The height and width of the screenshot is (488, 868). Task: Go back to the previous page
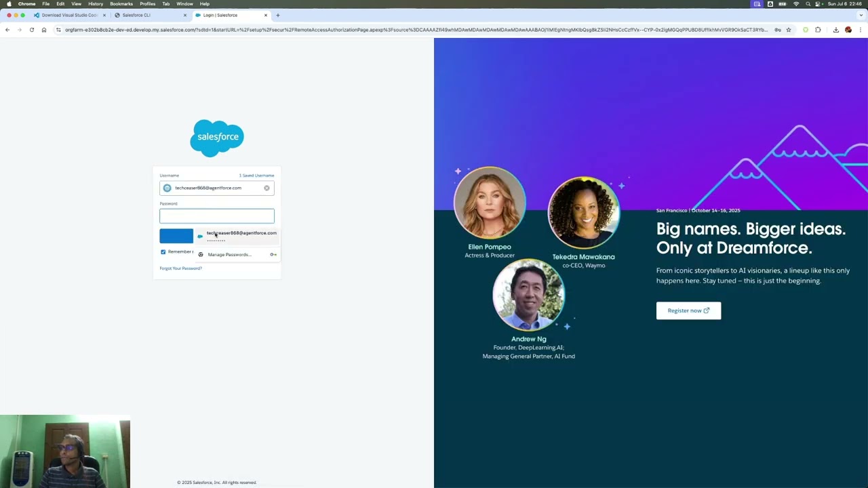[x=7, y=30]
